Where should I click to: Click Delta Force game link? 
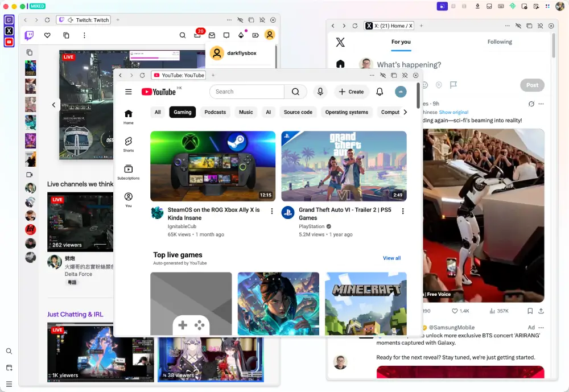[79, 274]
